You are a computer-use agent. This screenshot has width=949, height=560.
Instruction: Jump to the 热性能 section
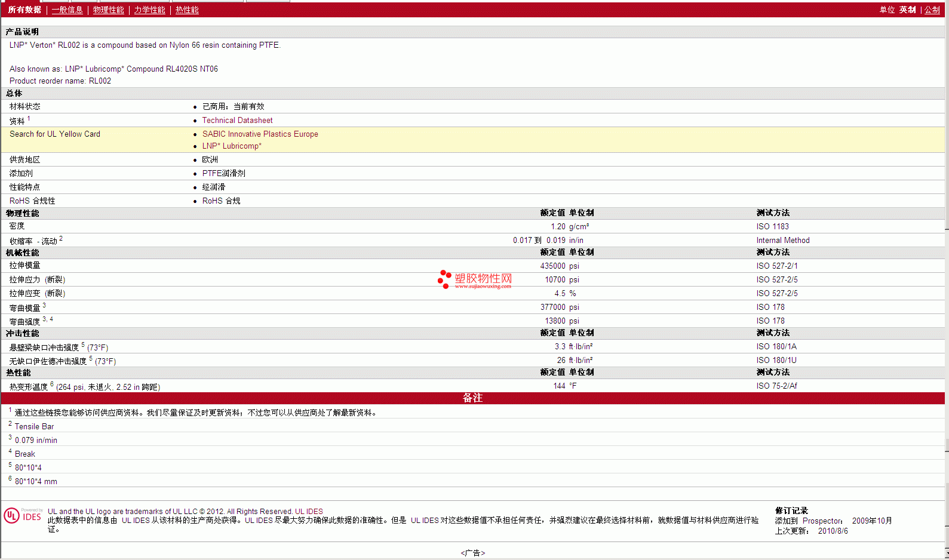[x=187, y=10]
